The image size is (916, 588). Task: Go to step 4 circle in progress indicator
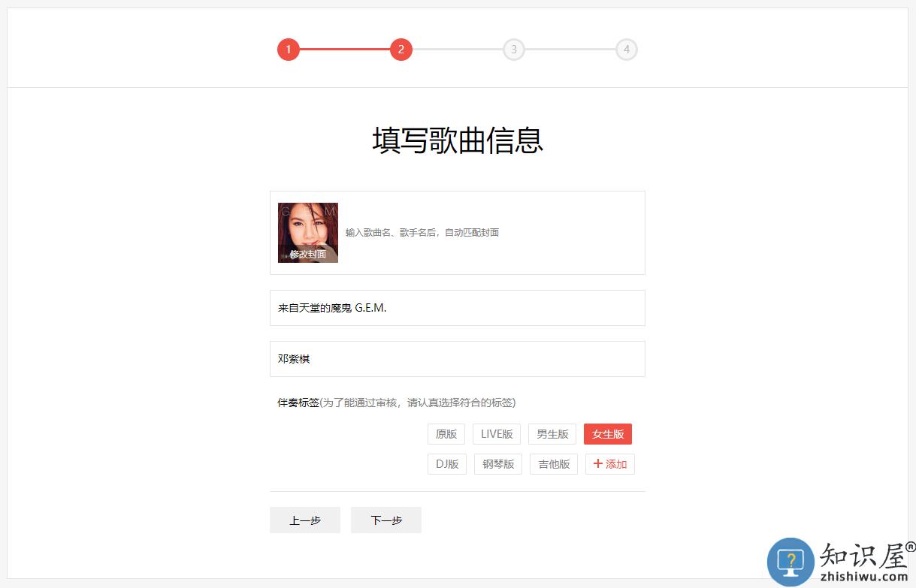pos(627,50)
